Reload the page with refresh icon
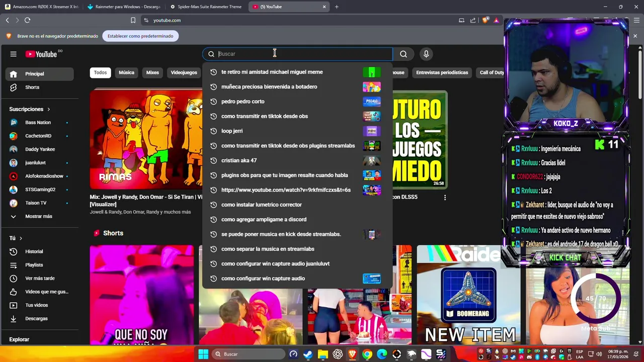 (x=27, y=20)
